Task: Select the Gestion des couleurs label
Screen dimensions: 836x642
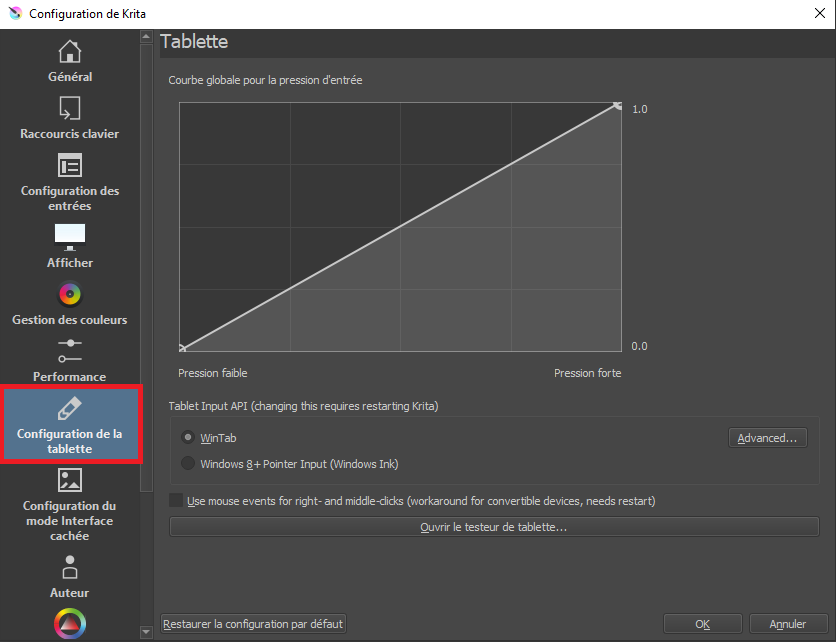Action: pyautogui.click(x=70, y=320)
